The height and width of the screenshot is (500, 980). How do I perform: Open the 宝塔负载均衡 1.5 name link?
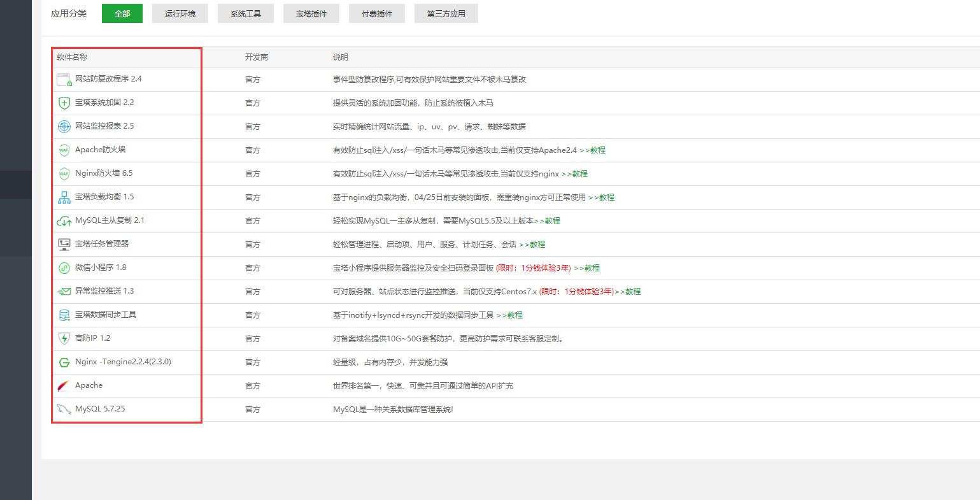pyautogui.click(x=104, y=197)
